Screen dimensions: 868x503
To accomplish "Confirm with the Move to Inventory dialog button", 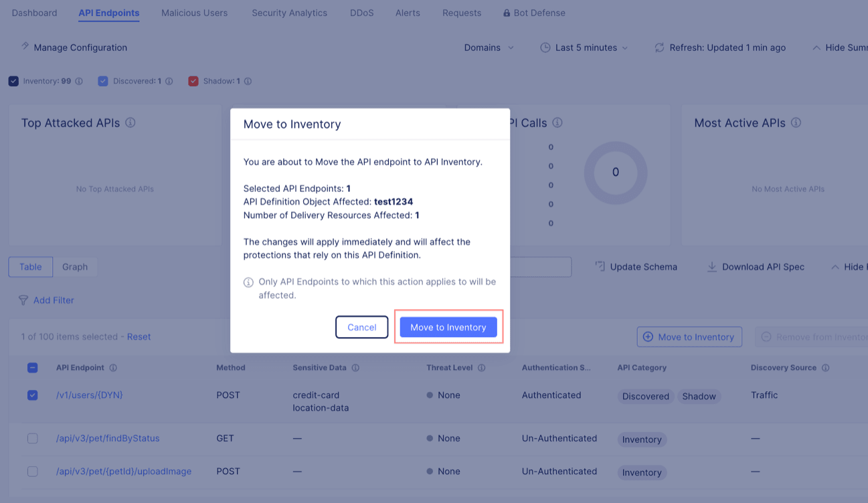I will [x=448, y=327].
